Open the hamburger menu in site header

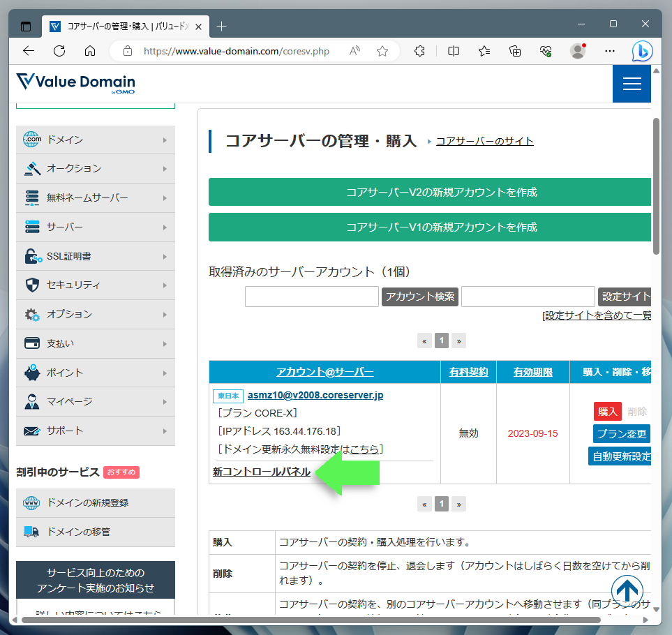pyautogui.click(x=632, y=84)
